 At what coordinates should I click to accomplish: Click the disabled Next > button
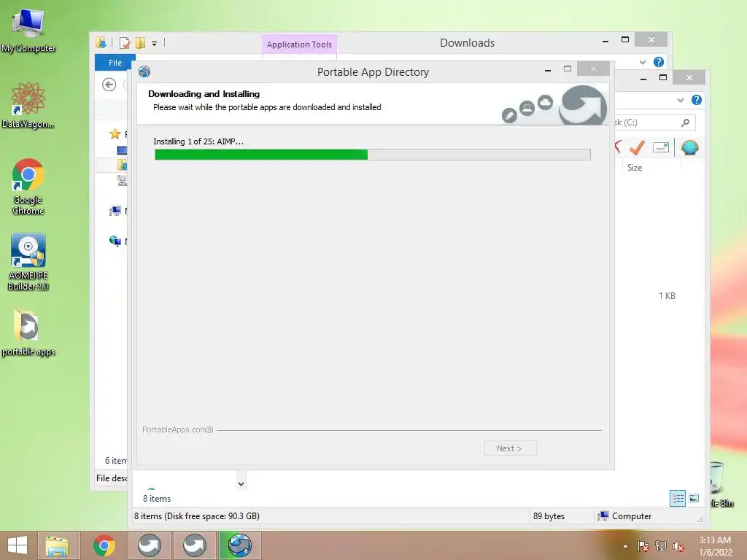pos(510,448)
